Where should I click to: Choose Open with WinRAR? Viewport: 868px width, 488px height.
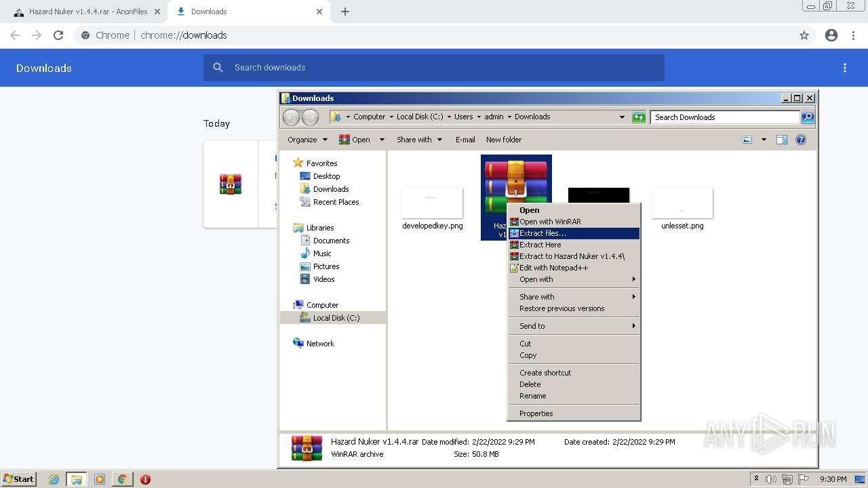coord(574,222)
